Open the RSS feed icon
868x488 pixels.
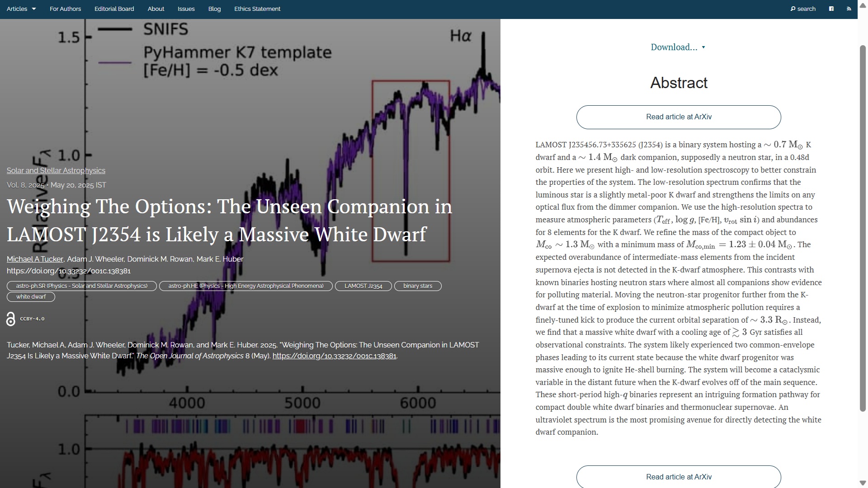click(x=849, y=9)
